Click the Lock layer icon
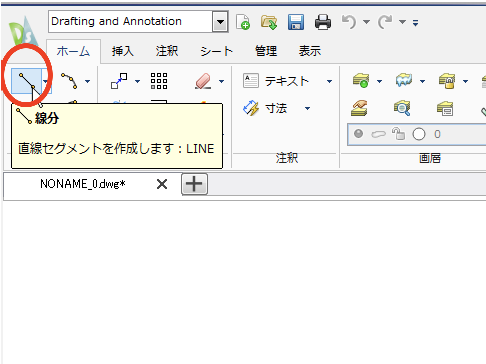This screenshot has height=364, width=486. click(447, 81)
